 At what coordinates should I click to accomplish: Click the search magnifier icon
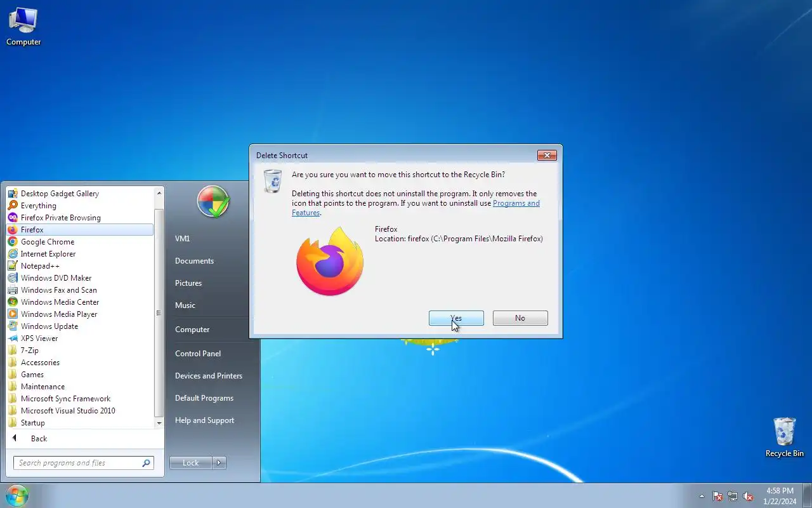point(146,463)
